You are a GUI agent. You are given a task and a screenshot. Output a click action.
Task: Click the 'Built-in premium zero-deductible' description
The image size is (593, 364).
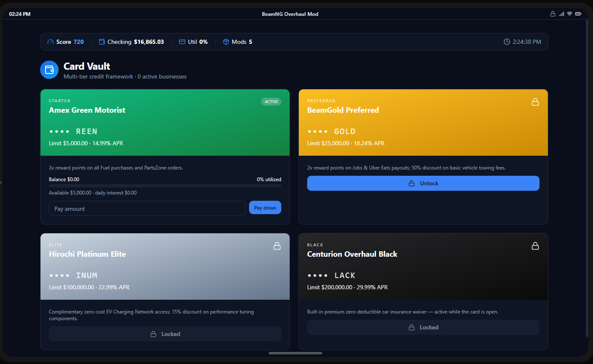pyautogui.click(x=402, y=312)
